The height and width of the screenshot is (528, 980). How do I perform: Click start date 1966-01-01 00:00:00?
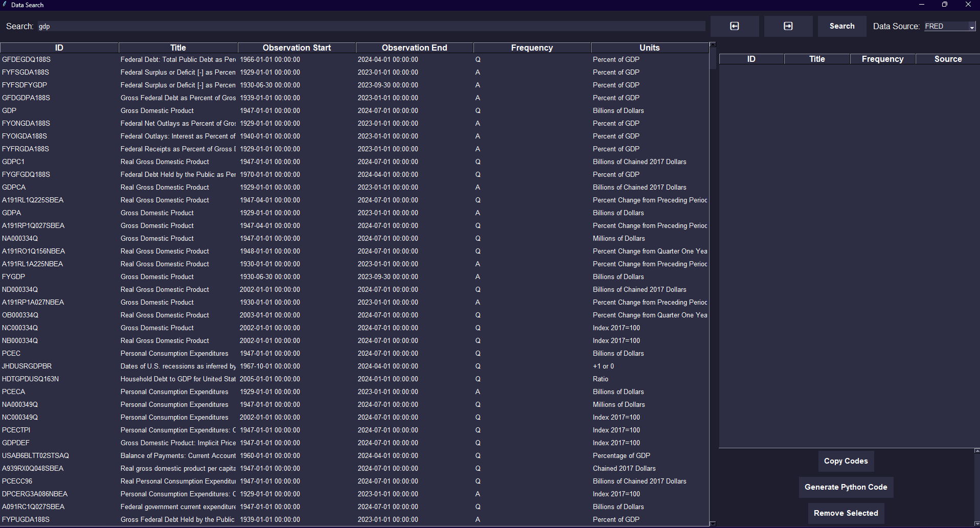point(270,60)
